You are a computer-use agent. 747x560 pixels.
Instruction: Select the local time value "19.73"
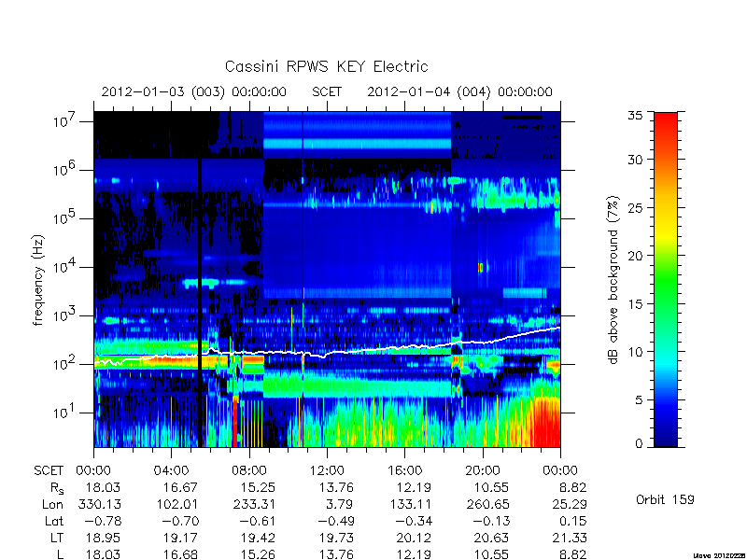(336, 539)
